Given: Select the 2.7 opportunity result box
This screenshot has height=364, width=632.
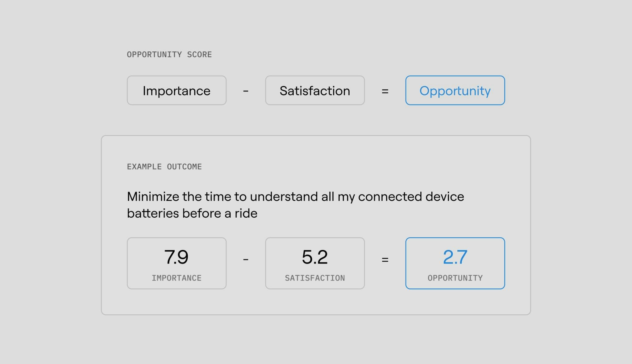Looking at the screenshot, I should click(x=455, y=263).
